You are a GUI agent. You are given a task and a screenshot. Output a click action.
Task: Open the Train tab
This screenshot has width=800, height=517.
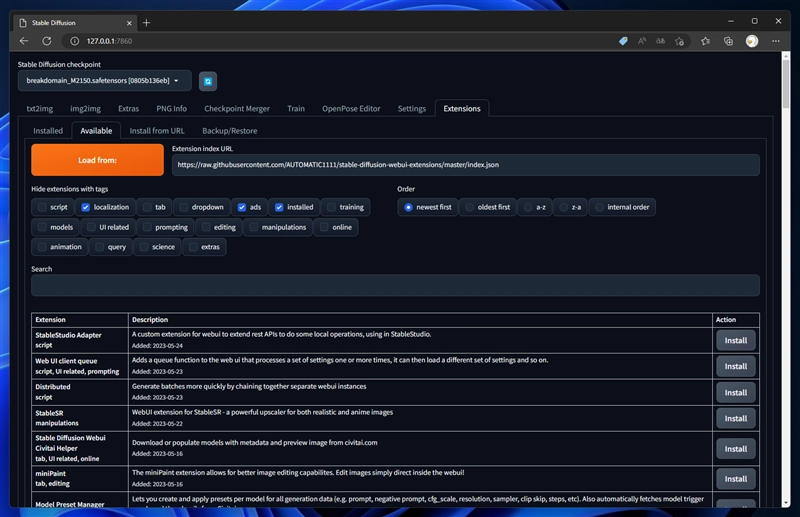(296, 109)
